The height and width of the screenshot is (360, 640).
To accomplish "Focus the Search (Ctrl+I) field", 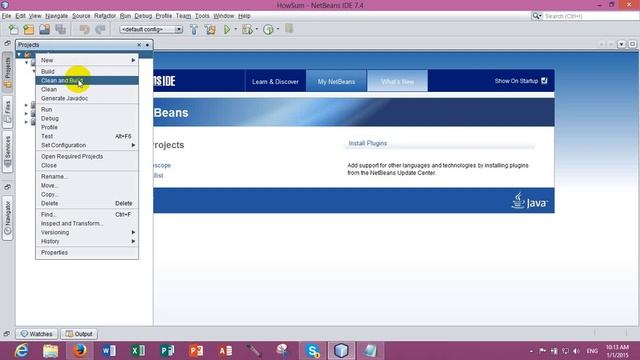I will [x=590, y=16].
